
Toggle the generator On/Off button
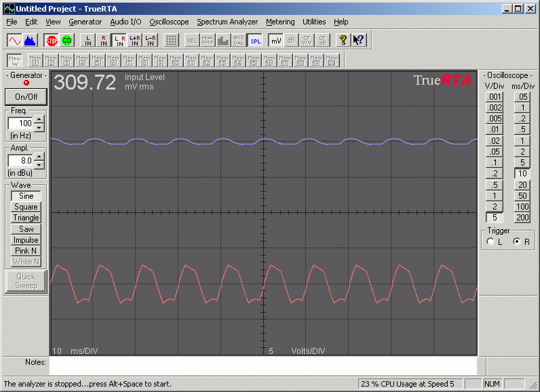click(26, 97)
